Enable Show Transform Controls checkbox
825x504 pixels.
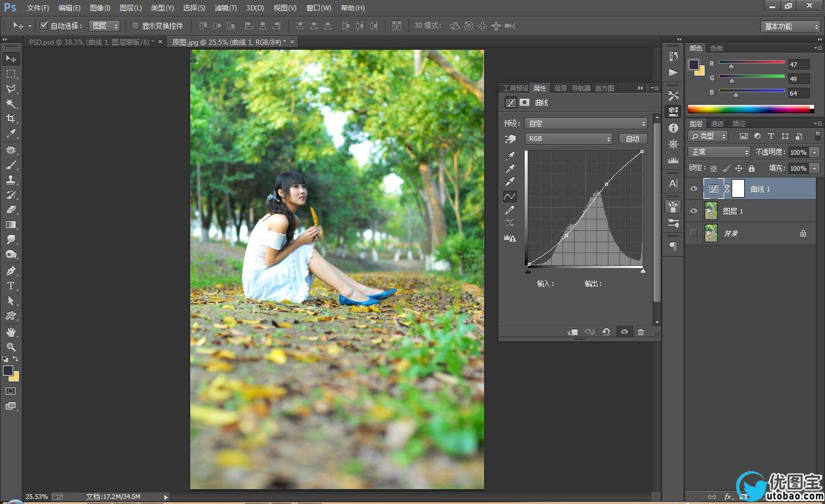click(135, 26)
